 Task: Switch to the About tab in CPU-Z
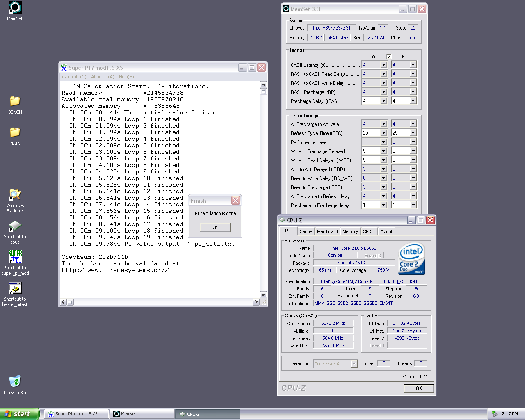pos(386,231)
